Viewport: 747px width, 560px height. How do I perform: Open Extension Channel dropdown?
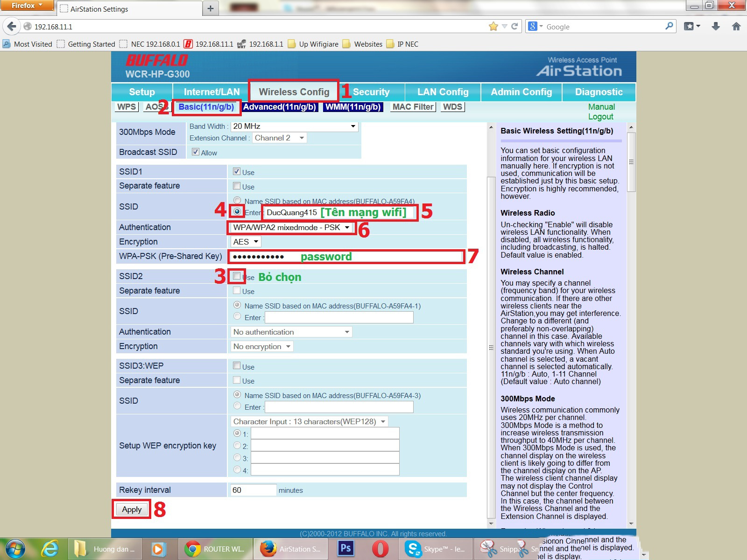(x=280, y=138)
